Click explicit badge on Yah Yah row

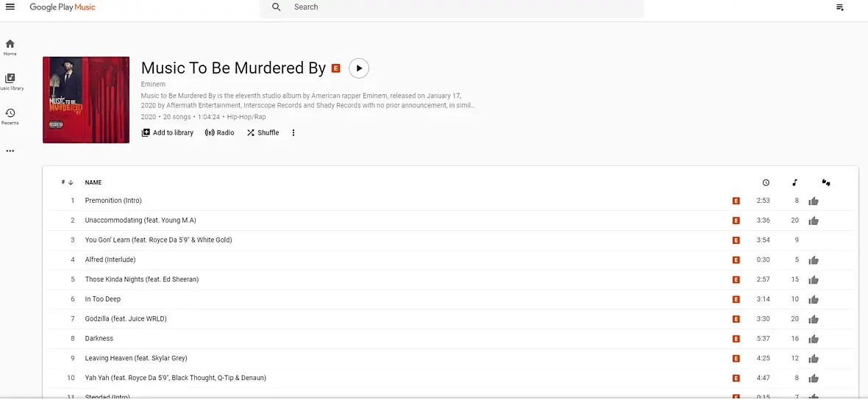click(736, 378)
